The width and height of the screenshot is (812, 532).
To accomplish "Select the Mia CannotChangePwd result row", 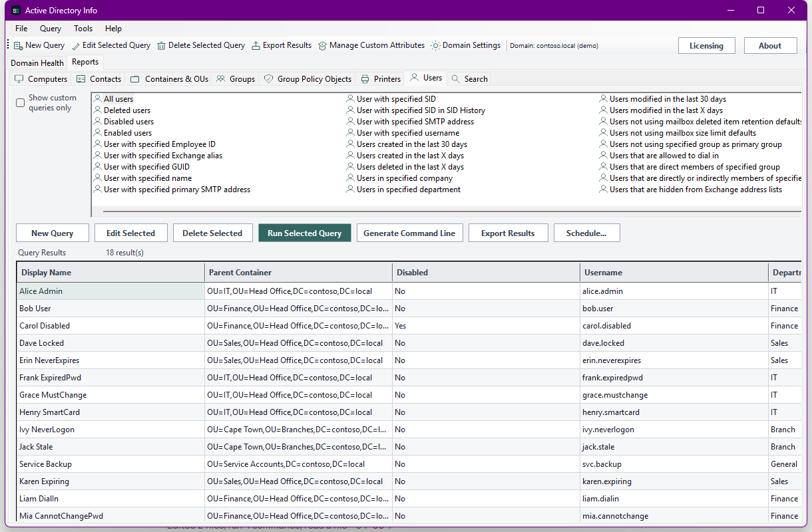I will pos(409,516).
